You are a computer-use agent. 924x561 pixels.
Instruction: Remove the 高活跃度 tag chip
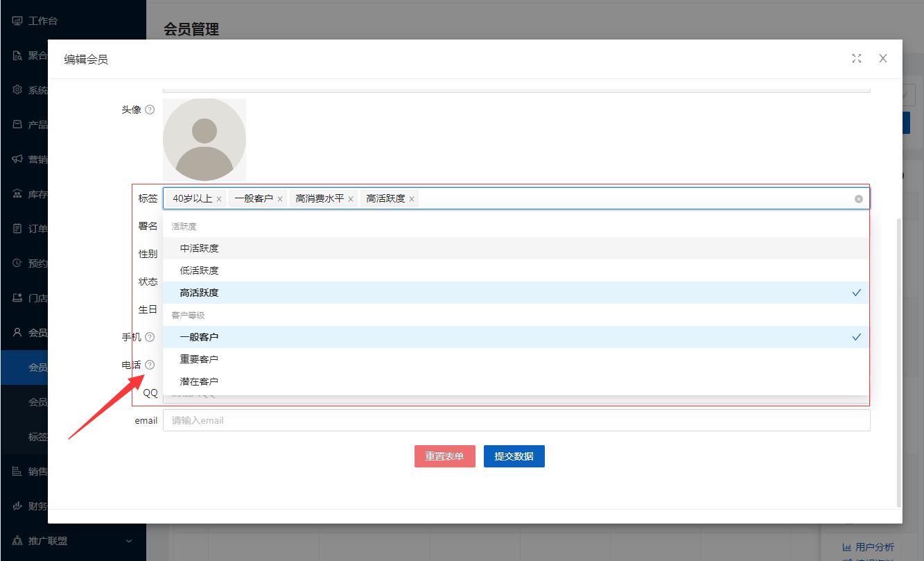click(412, 199)
